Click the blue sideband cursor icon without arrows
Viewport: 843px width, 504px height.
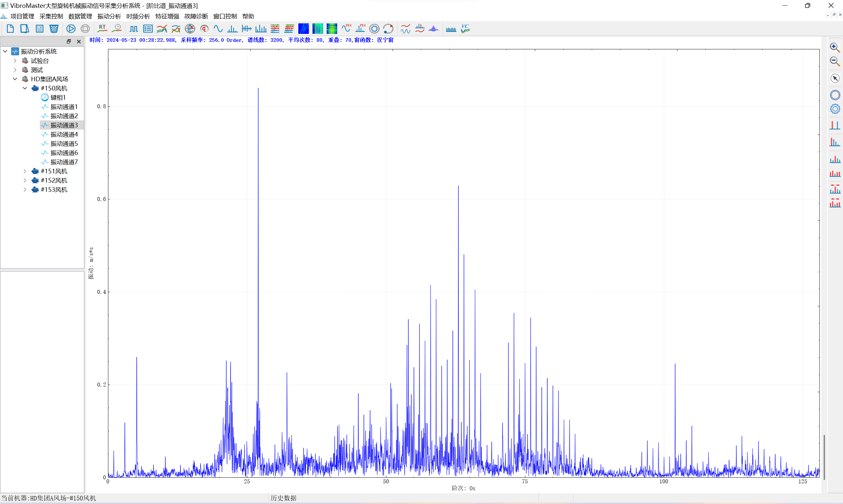point(835,159)
